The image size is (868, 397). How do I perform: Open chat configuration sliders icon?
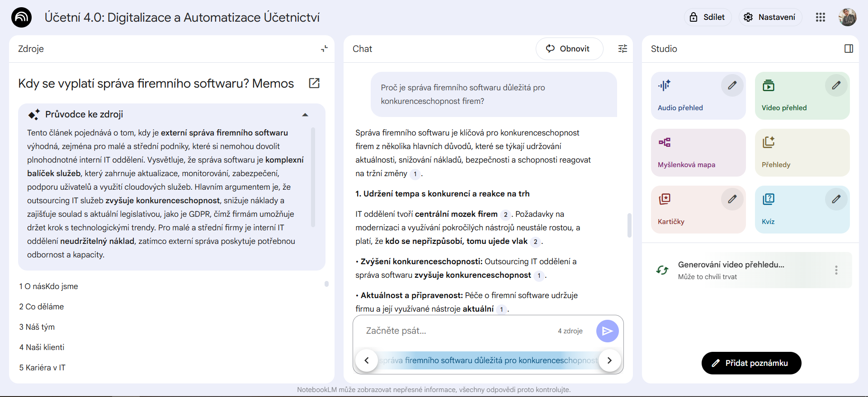coord(623,49)
